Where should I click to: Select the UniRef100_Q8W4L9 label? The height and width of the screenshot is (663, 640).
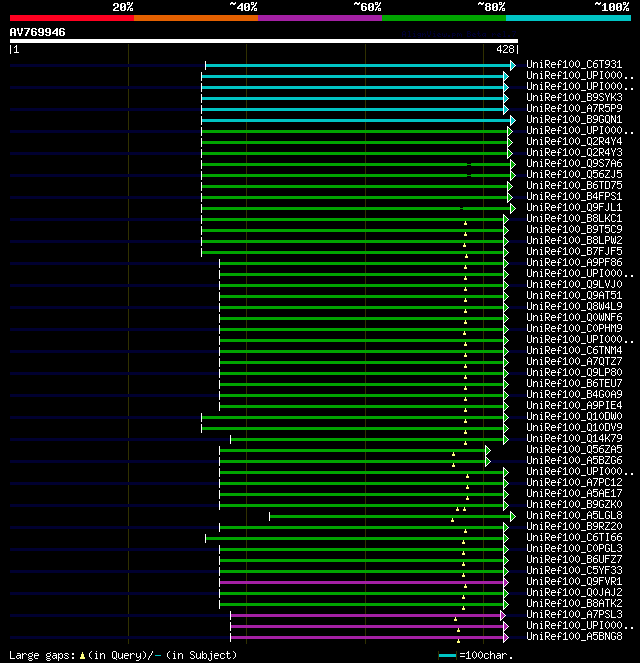(574, 306)
